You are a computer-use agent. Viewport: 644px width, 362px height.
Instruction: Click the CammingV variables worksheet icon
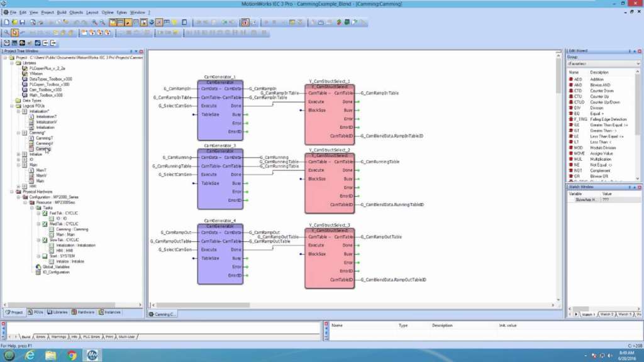(31, 143)
